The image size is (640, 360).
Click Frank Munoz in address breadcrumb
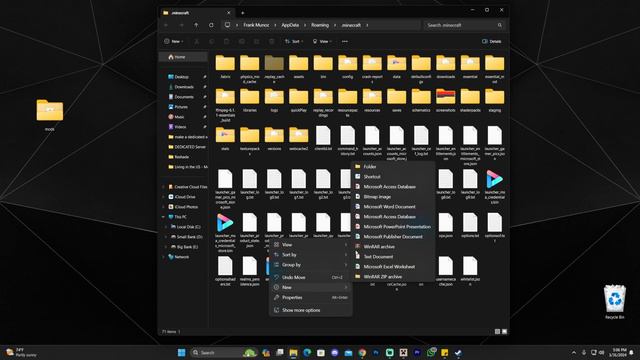click(256, 25)
